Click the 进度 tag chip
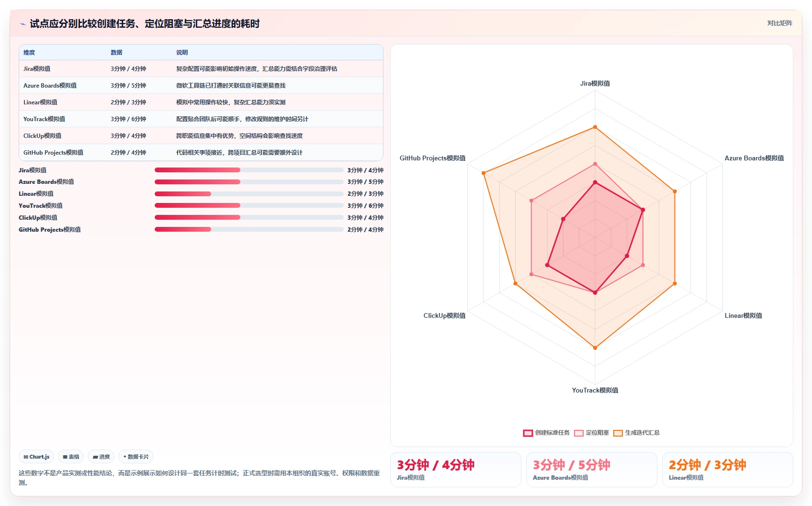Image resolution: width=812 pixels, height=506 pixels. 101,457
